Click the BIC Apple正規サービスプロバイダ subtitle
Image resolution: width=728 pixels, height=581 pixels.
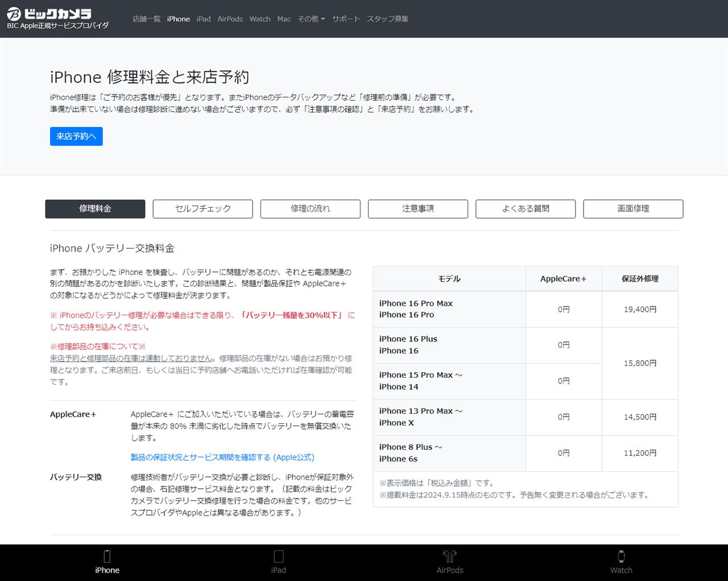(x=57, y=26)
